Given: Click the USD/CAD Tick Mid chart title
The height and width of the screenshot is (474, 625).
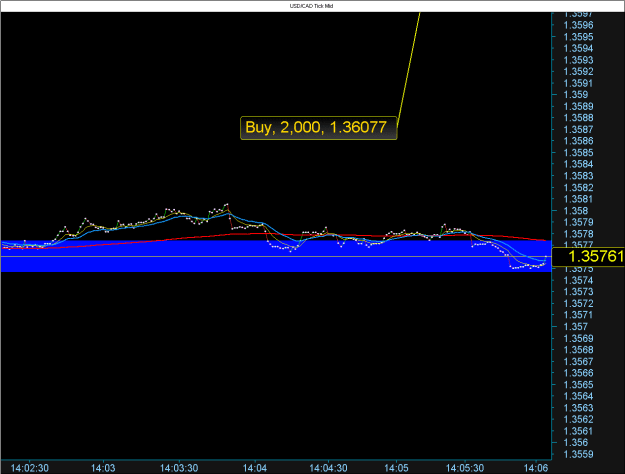Looking at the screenshot, I should pyautogui.click(x=311, y=6).
